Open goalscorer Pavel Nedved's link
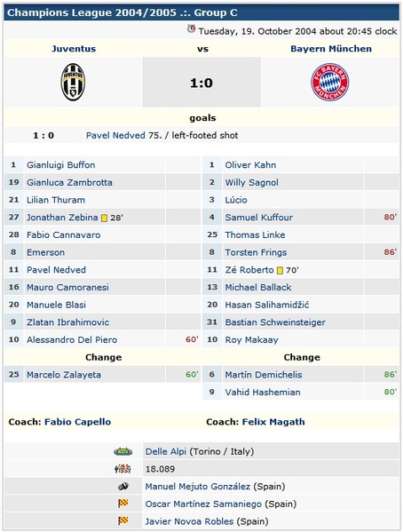Viewport: 403px width, 532px height. click(x=115, y=136)
